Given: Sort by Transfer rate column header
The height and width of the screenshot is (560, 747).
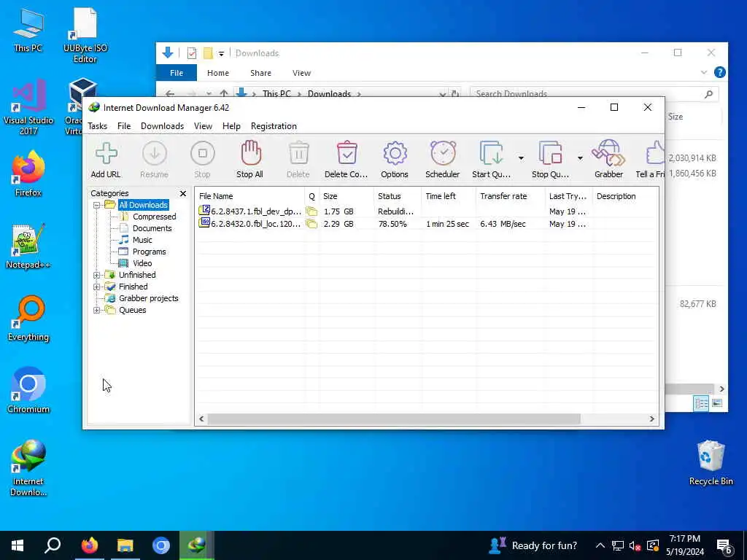Looking at the screenshot, I should coord(510,196).
